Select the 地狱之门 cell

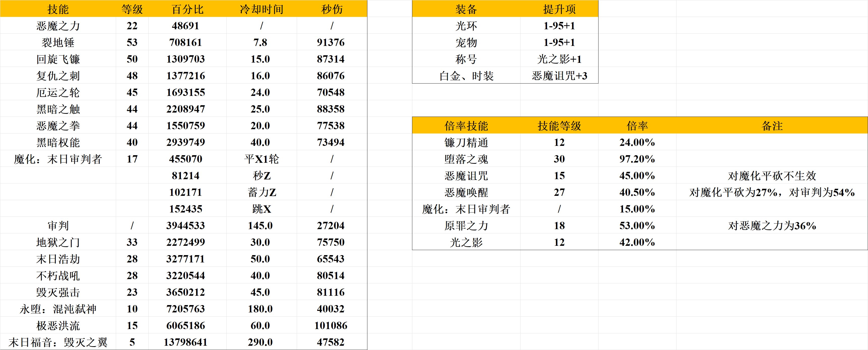click(58, 242)
